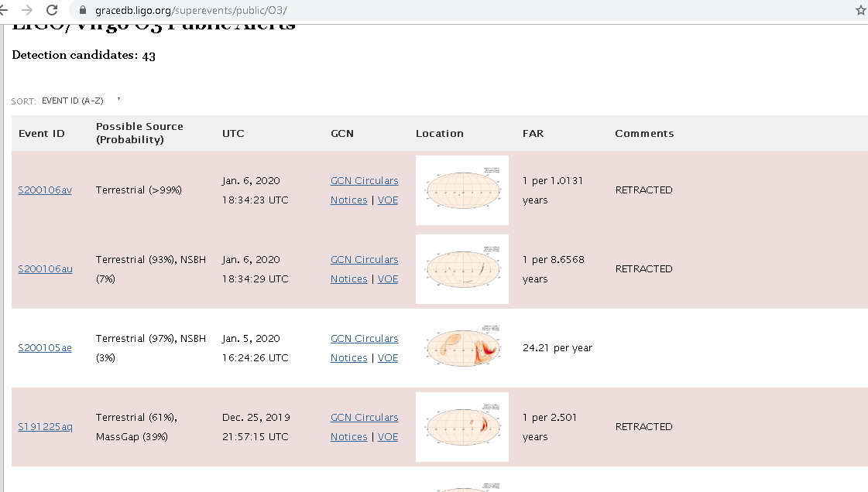Click the FAR column header
Viewport: 868px width, 492px height.
(x=533, y=133)
